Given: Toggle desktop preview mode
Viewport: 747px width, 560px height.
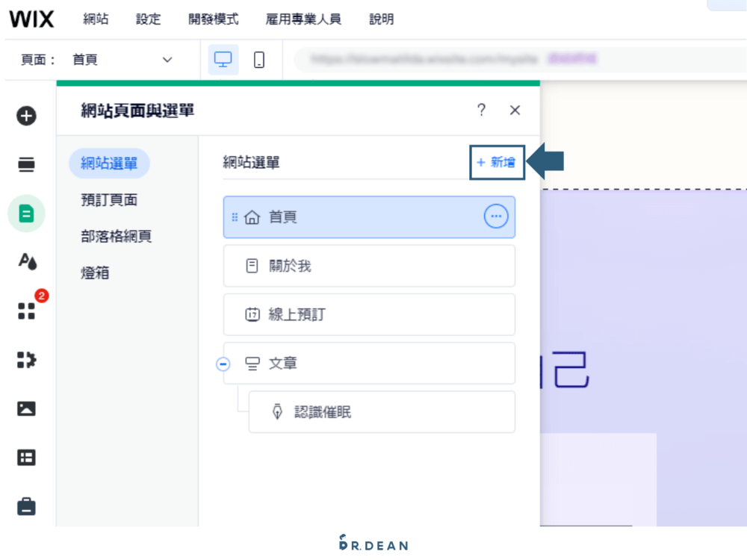Looking at the screenshot, I should click(223, 60).
